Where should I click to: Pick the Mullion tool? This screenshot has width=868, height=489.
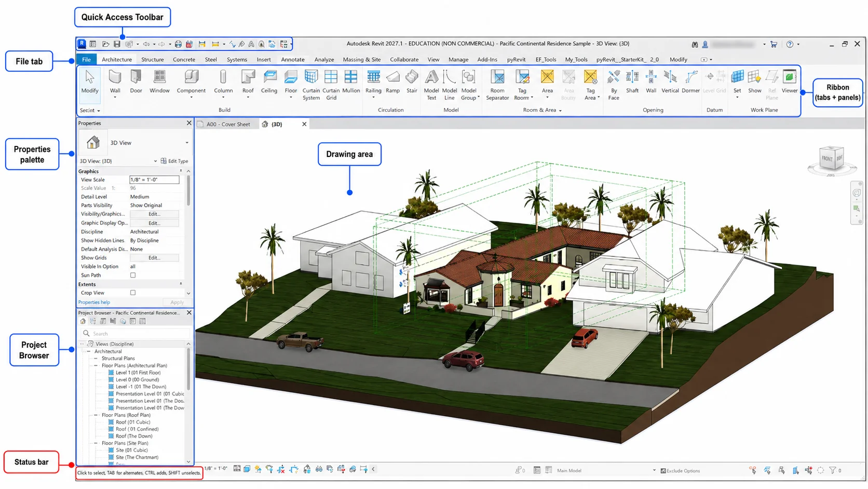351,82
